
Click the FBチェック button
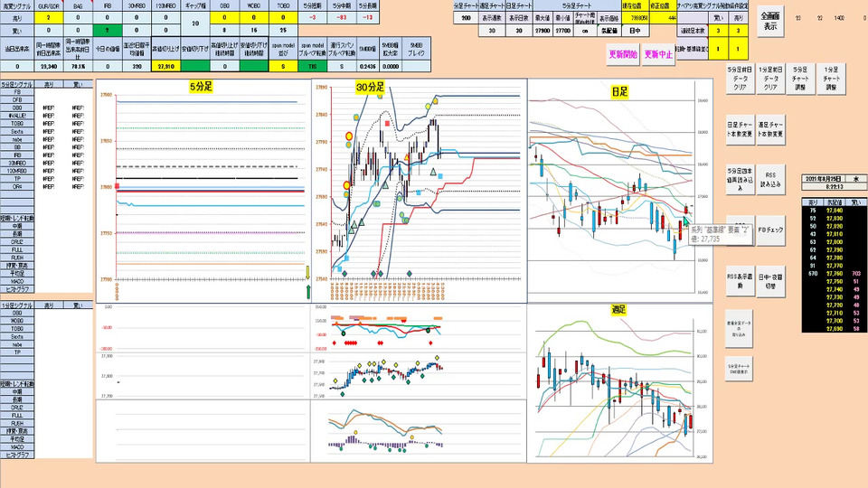[770, 230]
